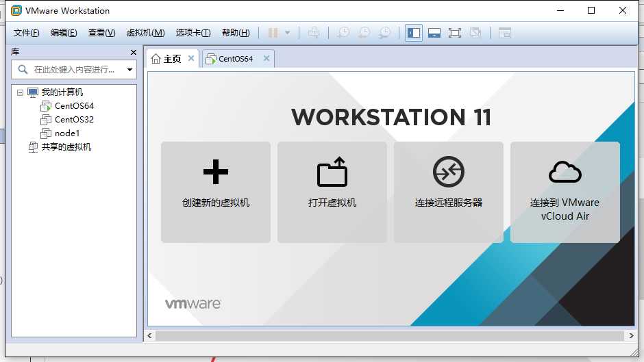Click the console view toolbar icon
The height and width of the screenshot is (362, 644).
click(x=504, y=33)
